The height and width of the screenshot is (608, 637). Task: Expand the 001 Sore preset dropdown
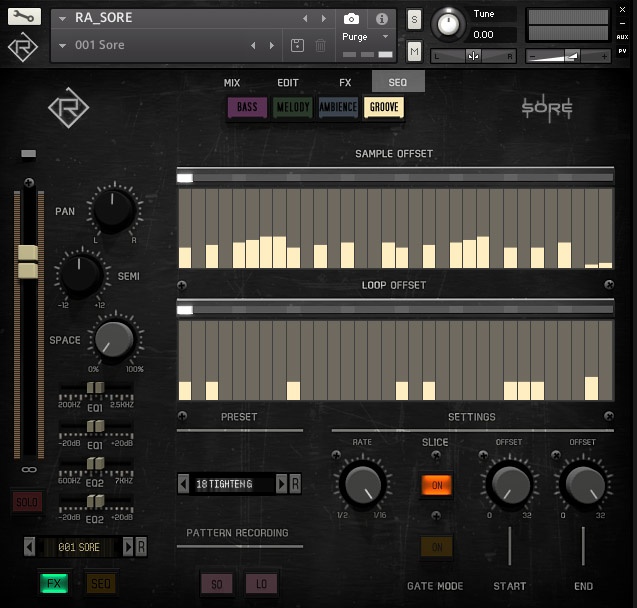coord(61,46)
